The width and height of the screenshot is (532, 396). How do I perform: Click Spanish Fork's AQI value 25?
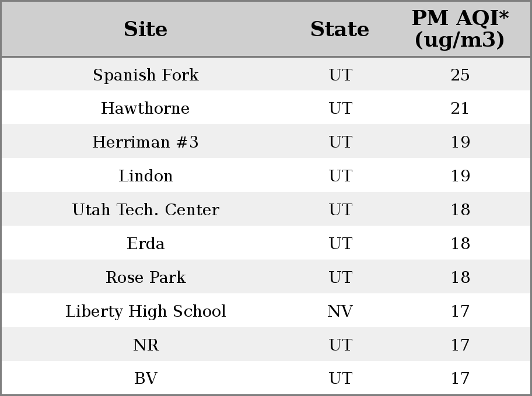click(x=460, y=75)
